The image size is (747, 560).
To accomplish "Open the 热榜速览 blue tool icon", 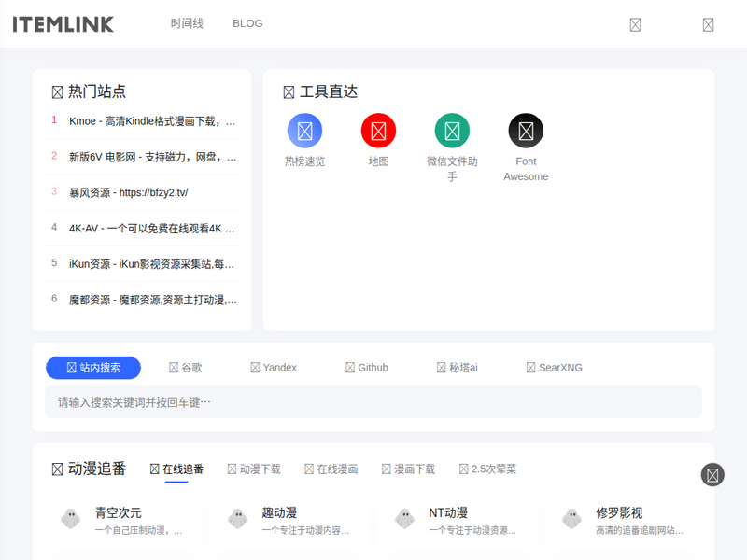I will tap(305, 131).
